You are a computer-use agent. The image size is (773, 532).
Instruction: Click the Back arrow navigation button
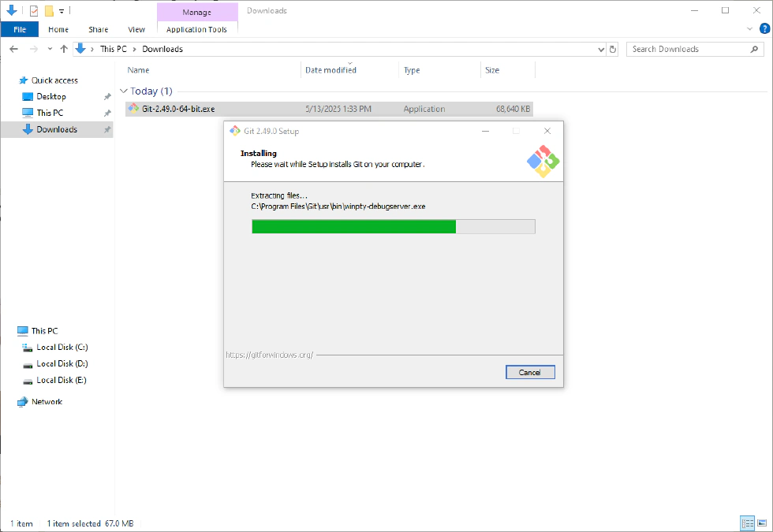pyautogui.click(x=13, y=49)
